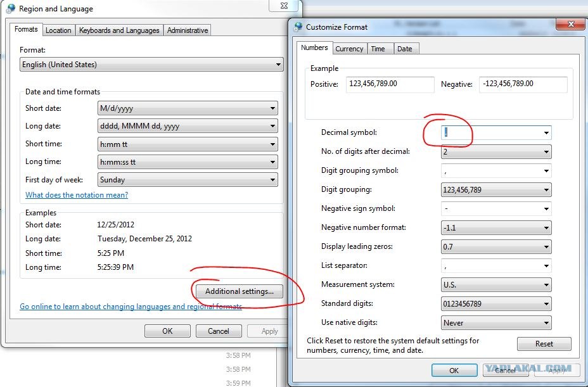Click Cancel in Region and Language dialog
588x387 pixels.
click(218, 331)
